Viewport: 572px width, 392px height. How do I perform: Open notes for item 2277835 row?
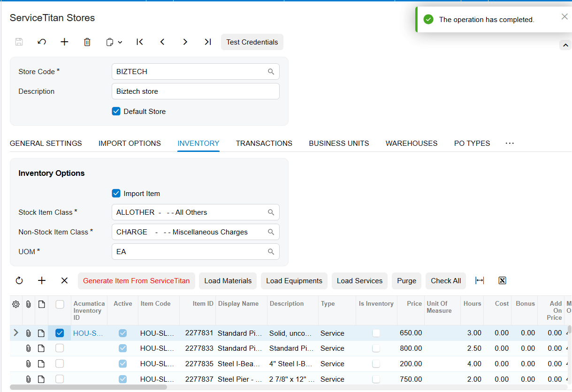click(41, 364)
